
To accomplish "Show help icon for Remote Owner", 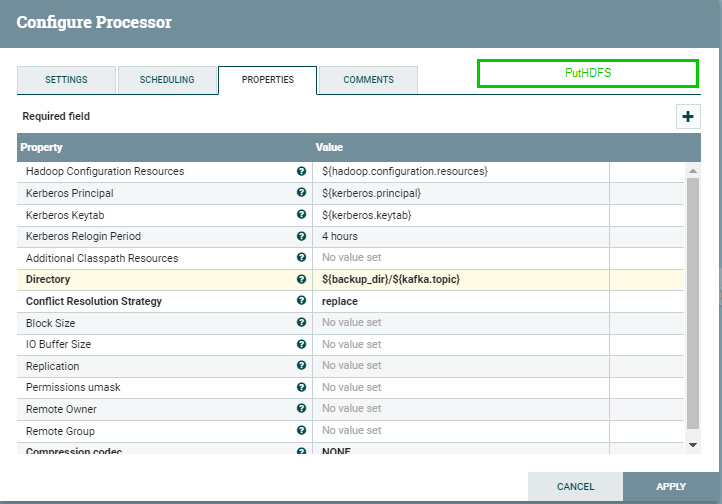I will pos(301,408).
